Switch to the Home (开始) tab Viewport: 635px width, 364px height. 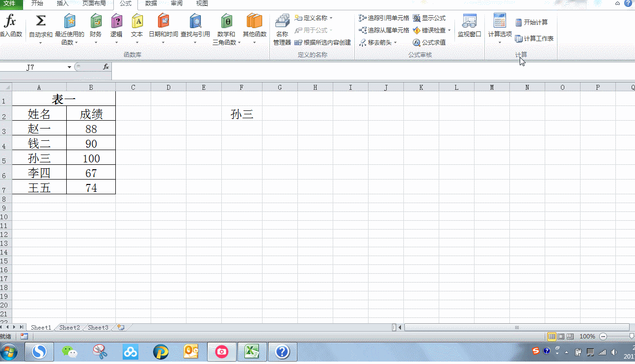click(x=37, y=3)
